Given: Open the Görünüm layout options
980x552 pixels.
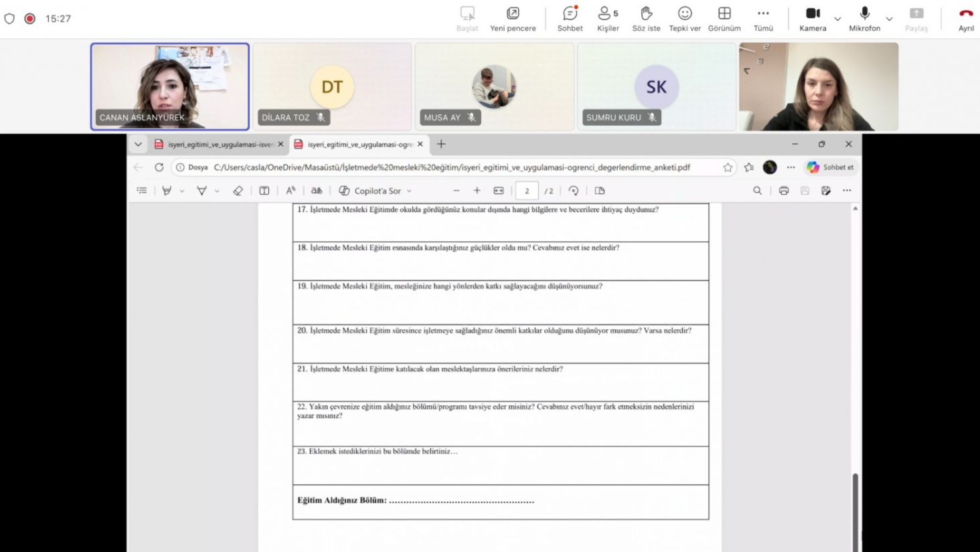Looking at the screenshot, I should [724, 19].
